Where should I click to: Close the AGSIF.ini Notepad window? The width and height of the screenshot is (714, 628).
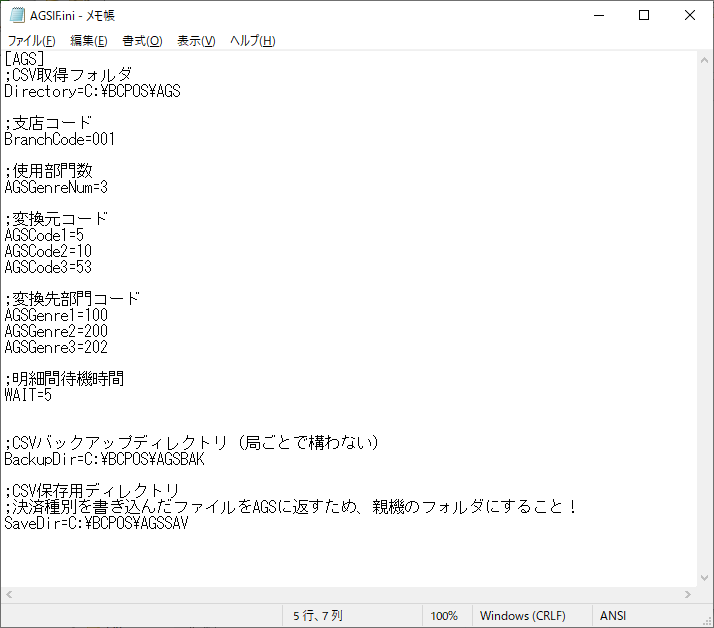pyautogui.click(x=690, y=15)
